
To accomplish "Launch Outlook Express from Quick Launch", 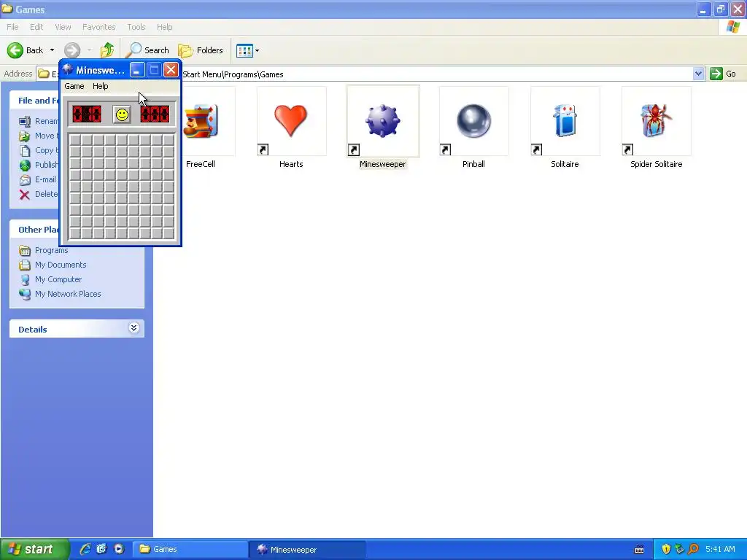I will 101,549.
